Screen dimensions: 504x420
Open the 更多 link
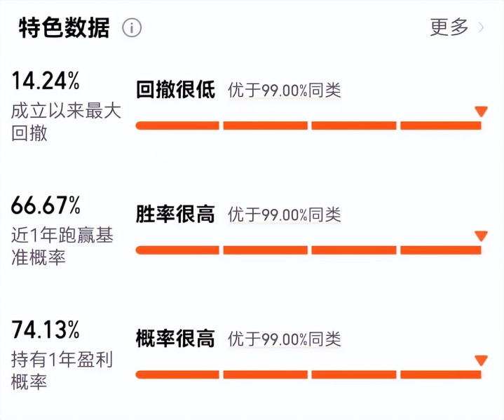click(449, 27)
